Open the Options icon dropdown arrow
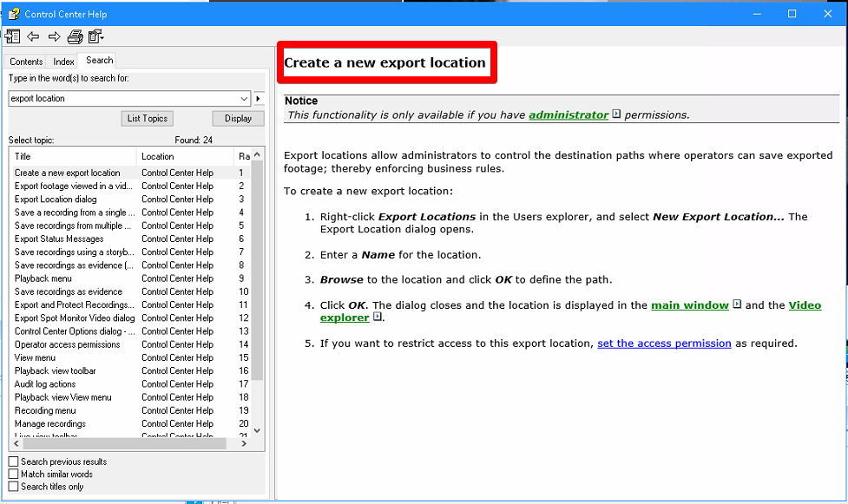The height and width of the screenshot is (504, 848). pos(102,36)
